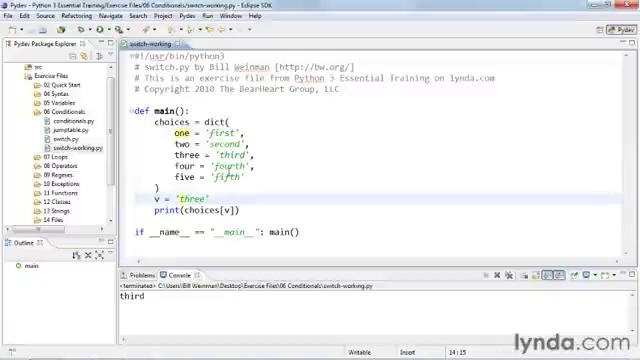Open the New file dropdown arrow

(21, 29)
